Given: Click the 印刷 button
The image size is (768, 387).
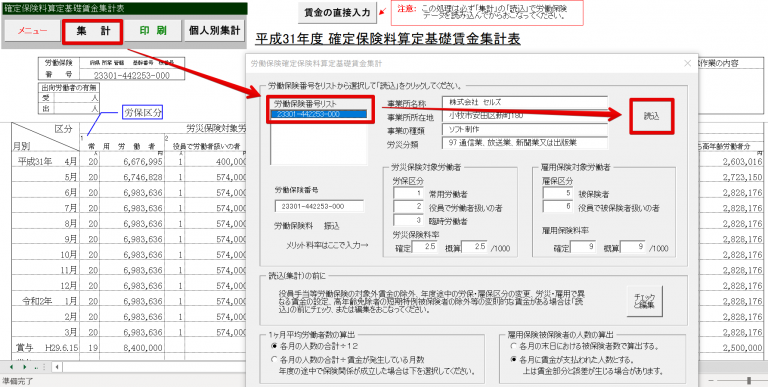Looking at the screenshot, I should click(x=152, y=31).
